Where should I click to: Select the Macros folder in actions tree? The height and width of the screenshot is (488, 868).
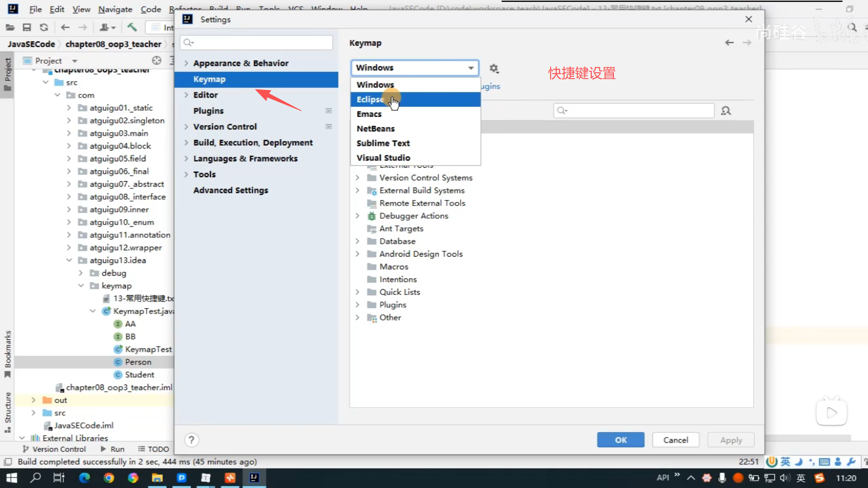(x=393, y=267)
